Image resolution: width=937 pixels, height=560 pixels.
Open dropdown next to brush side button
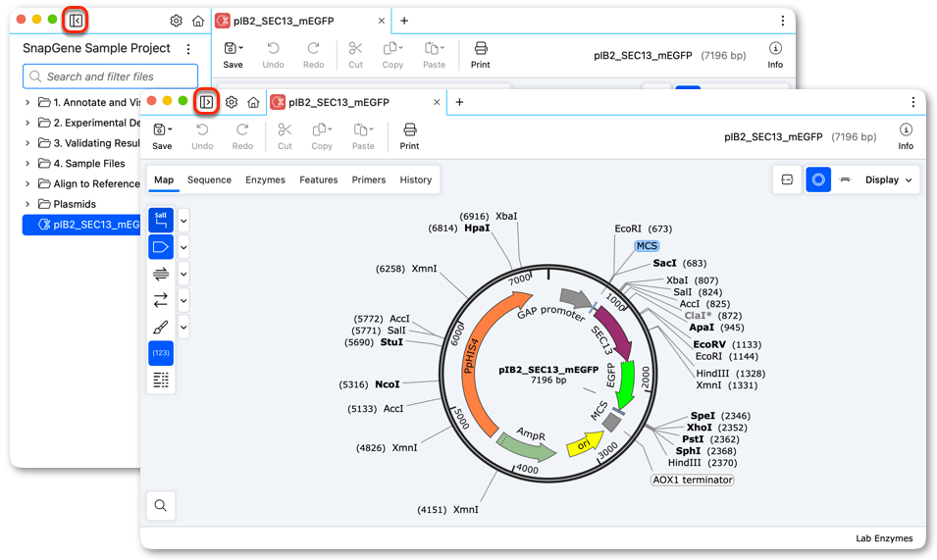tap(183, 328)
